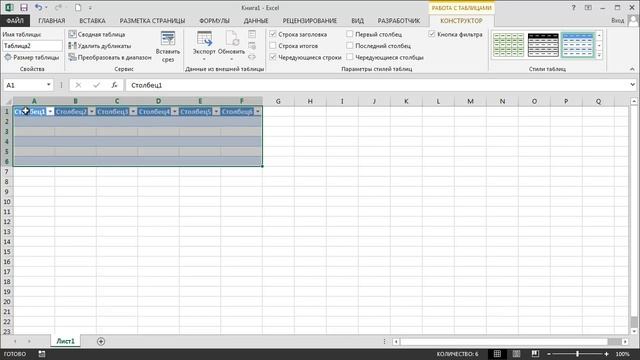The width and height of the screenshot is (640, 360).
Task: Enable Строка итогов checkbox
Action: coord(273,46)
